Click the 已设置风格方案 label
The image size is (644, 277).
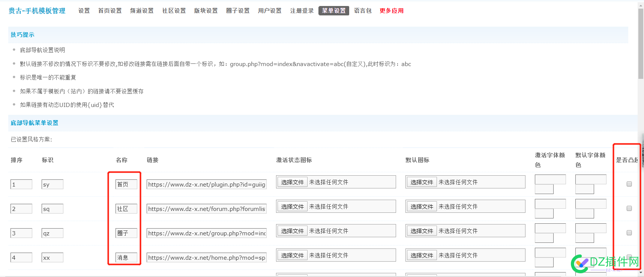pos(32,139)
